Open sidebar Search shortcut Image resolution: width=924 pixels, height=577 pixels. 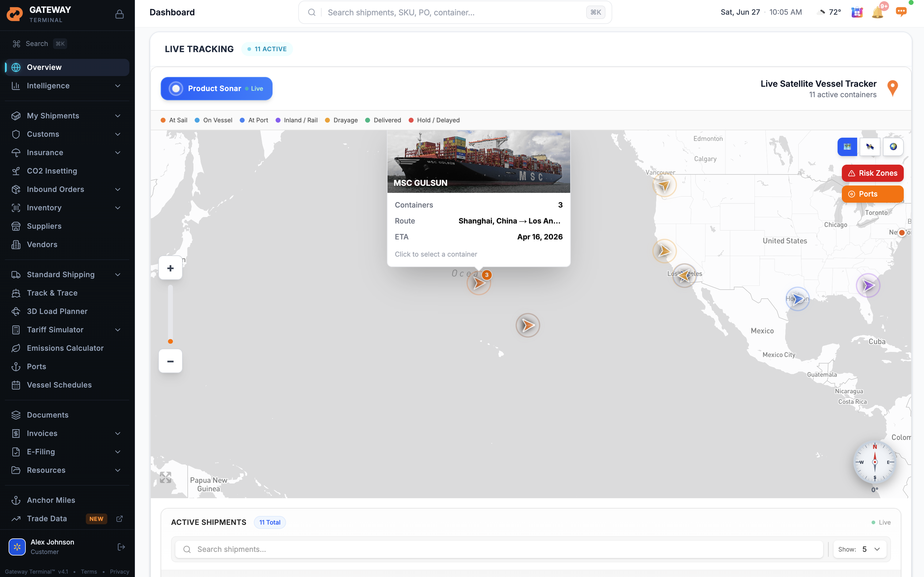coord(39,44)
